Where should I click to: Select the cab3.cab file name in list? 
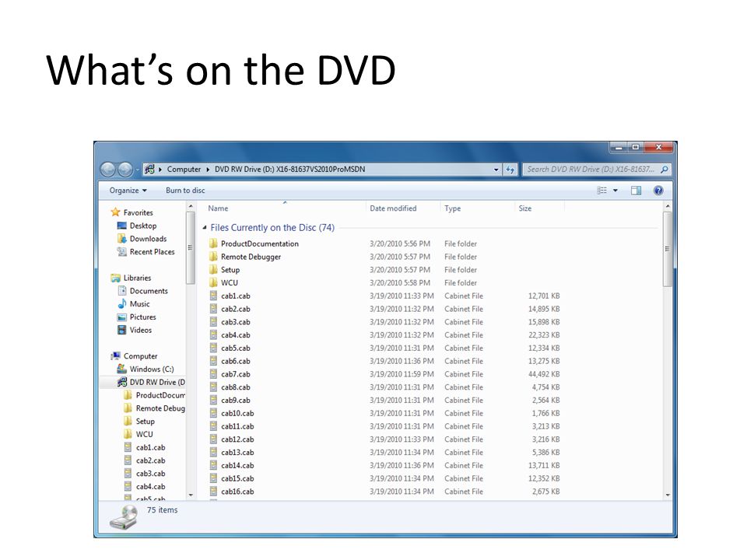pyautogui.click(x=235, y=322)
